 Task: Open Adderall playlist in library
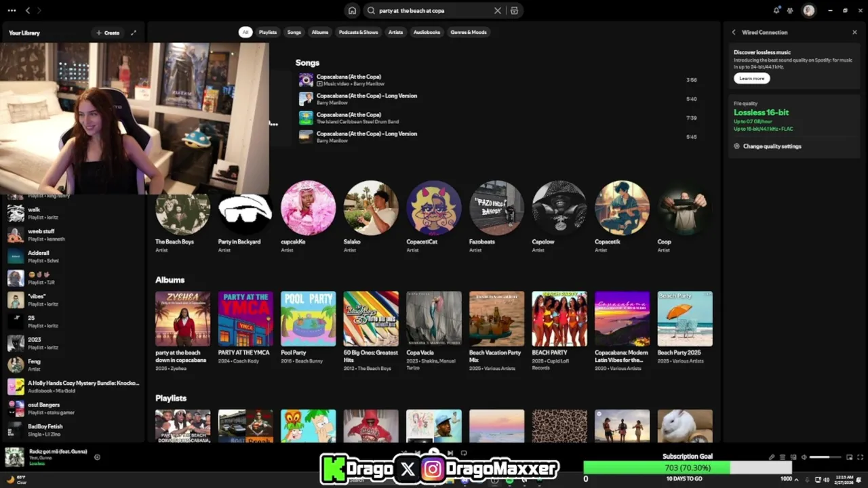point(73,257)
